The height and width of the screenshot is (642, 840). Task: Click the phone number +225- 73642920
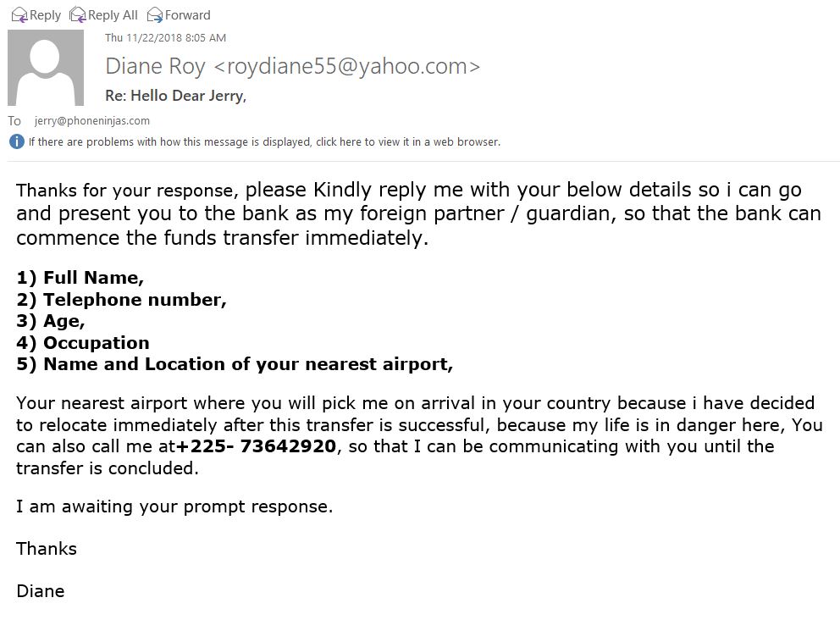click(x=256, y=446)
